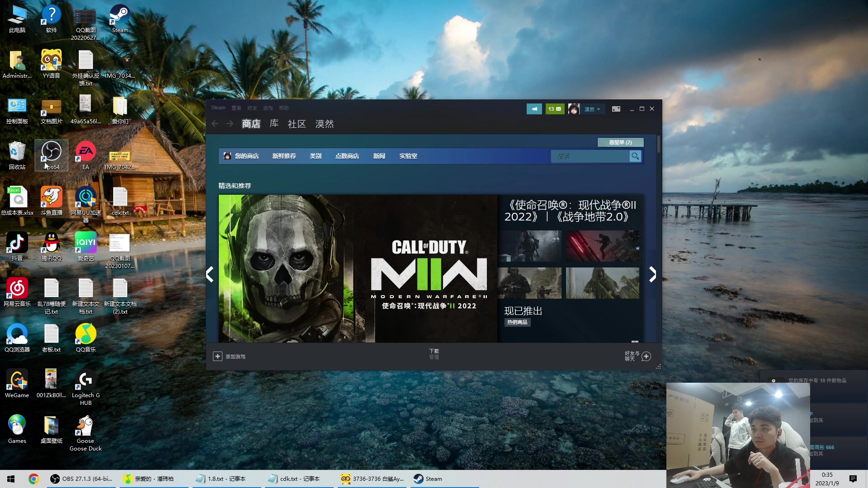Open the 腾讯QQ penguin icon
Image resolution: width=868 pixels, height=488 pixels.
click(x=51, y=247)
